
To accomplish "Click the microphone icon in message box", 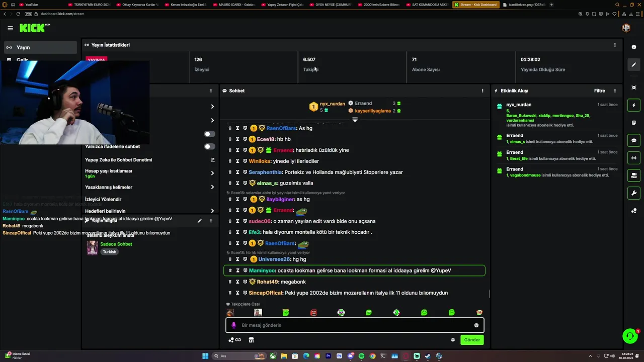I will pyautogui.click(x=233, y=325).
